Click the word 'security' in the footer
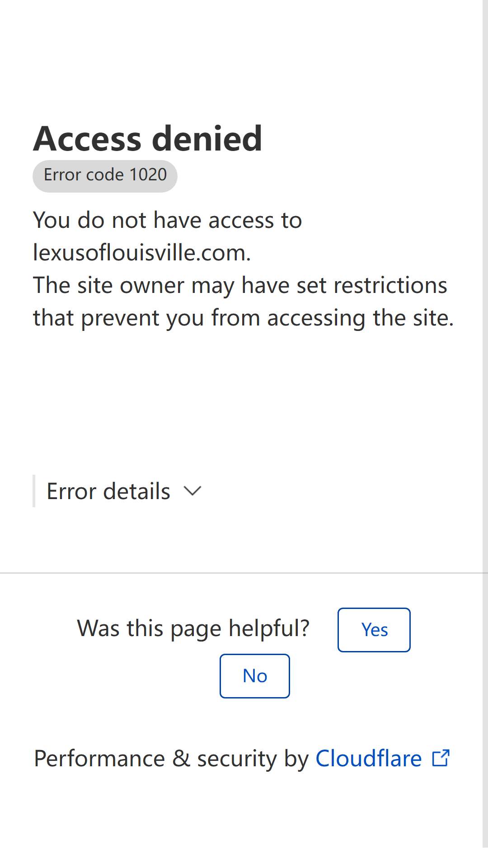This screenshot has width=488, height=868. (237, 758)
